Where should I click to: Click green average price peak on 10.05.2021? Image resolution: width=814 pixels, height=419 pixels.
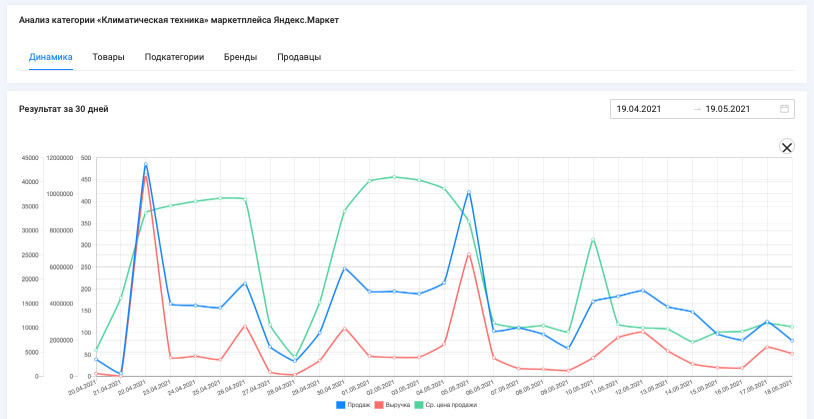592,239
